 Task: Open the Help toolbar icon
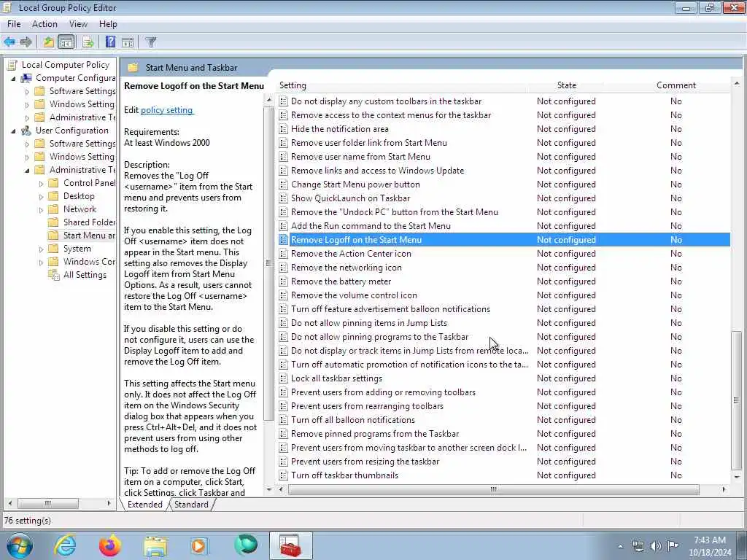111,42
